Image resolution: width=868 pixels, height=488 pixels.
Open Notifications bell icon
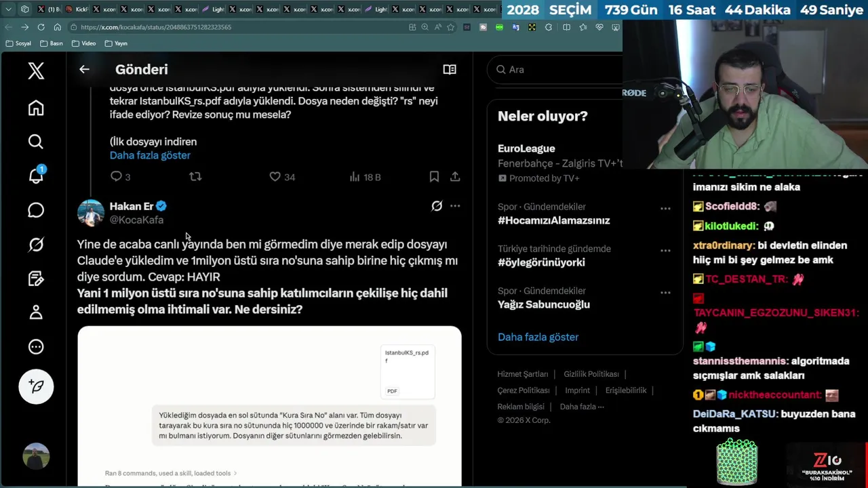[36, 175]
